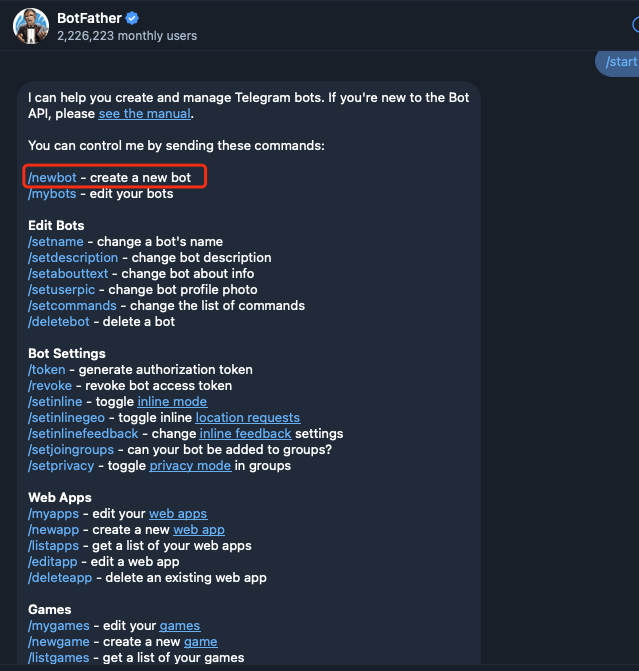Open the 'see the manual' link
Screen dimensions: 639x671
click(145, 114)
